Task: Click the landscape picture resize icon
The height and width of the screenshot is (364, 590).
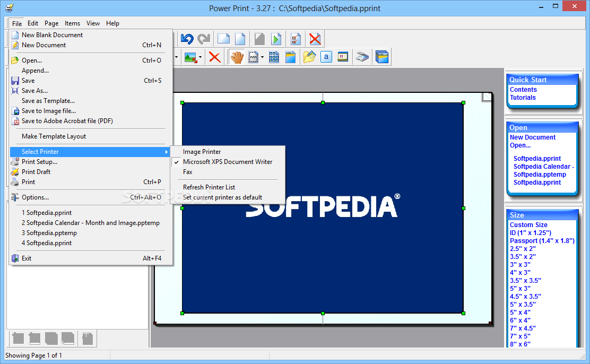Action: tap(190, 57)
